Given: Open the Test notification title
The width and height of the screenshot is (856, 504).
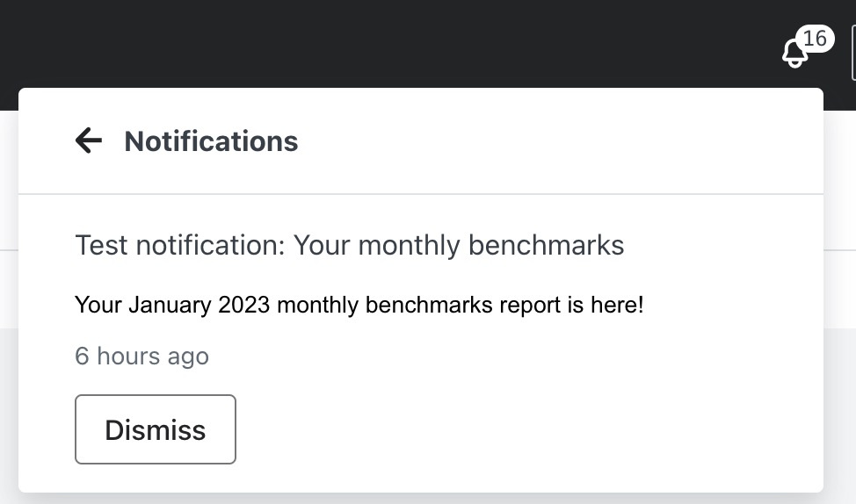Looking at the screenshot, I should coord(349,245).
